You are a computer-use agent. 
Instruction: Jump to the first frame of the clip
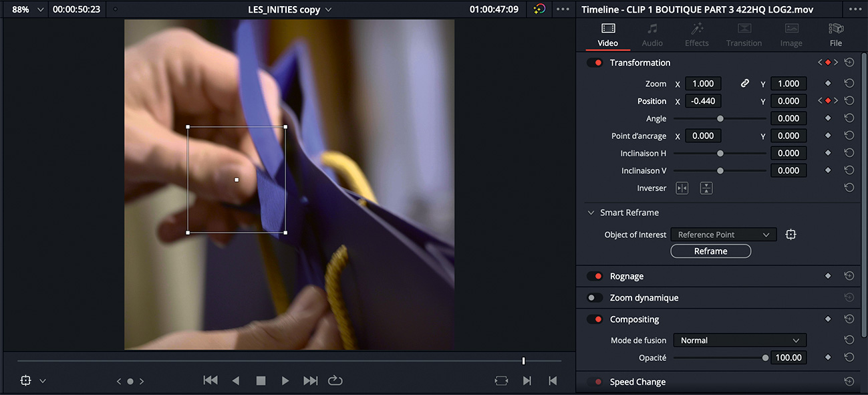click(210, 380)
